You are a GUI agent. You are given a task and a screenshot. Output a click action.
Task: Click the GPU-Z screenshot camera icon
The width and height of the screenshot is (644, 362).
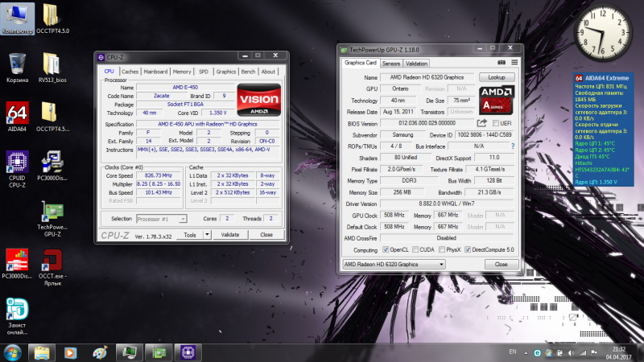point(502,63)
